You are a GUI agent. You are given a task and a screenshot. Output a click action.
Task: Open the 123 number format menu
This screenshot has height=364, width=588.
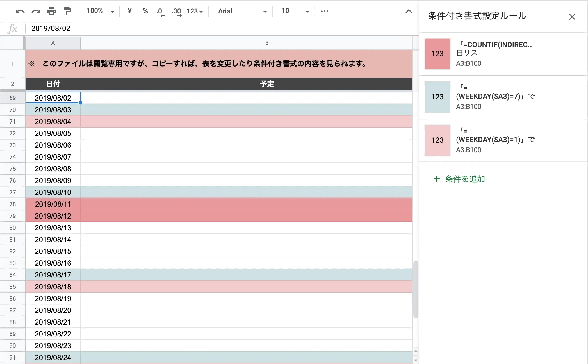click(195, 11)
